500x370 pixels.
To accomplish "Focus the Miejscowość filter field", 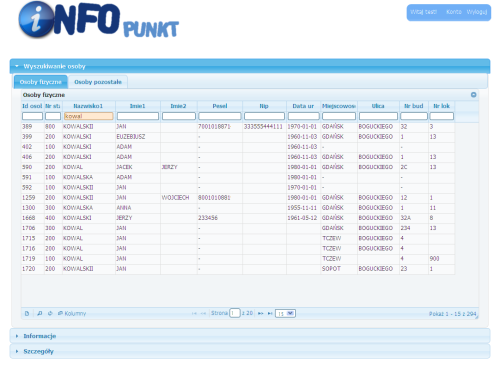I will click(x=339, y=116).
